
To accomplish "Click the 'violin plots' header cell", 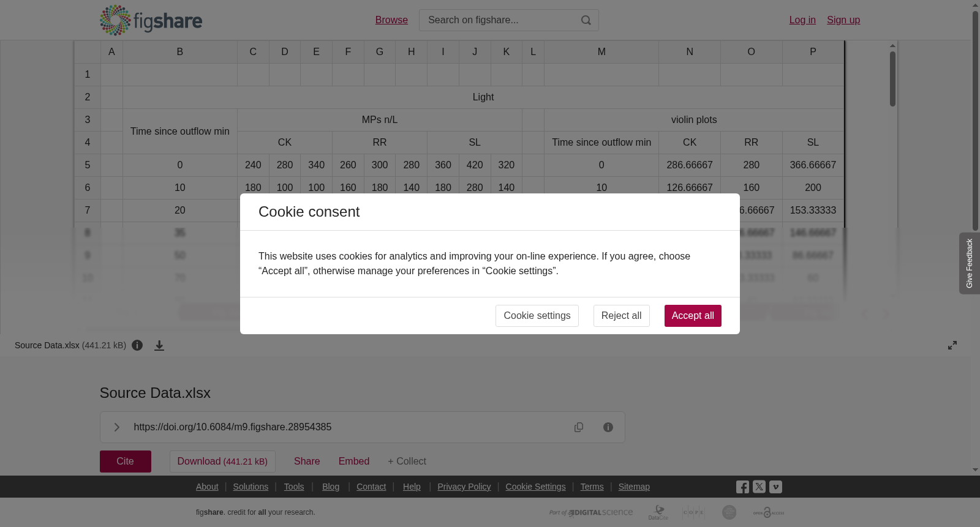I will (694, 120).
